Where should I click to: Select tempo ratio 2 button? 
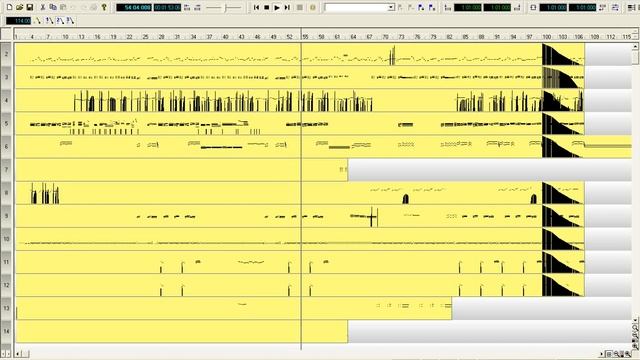60,20
